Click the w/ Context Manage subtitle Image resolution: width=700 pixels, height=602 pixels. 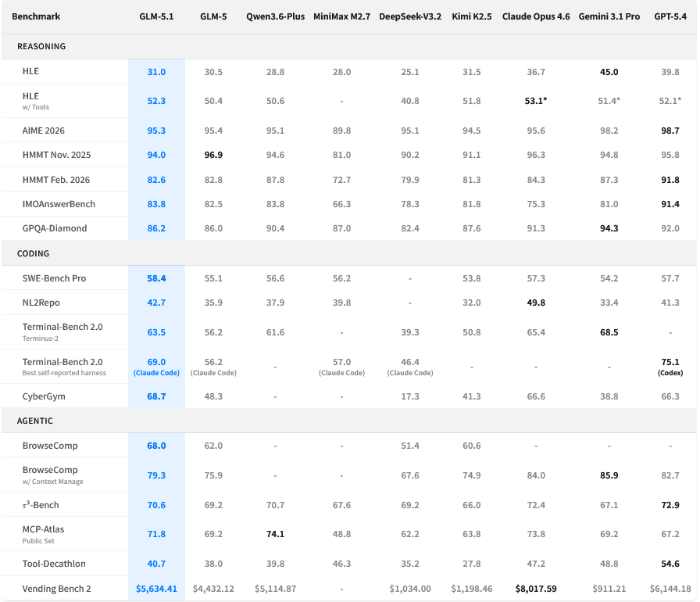point(52,482)
